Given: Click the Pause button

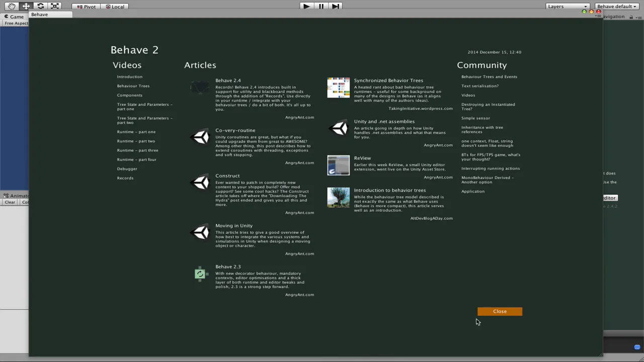Looking at the screenshot, I should 321,6.
